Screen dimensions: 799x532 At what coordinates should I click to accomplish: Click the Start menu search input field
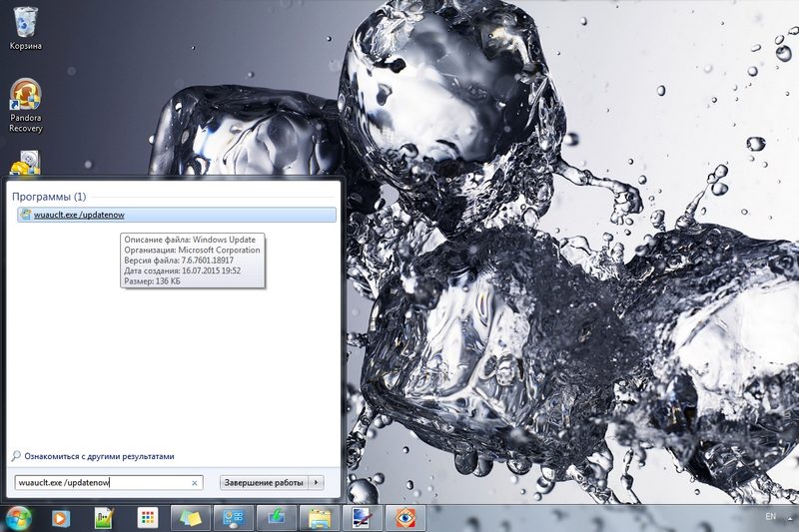pos(100,482)
